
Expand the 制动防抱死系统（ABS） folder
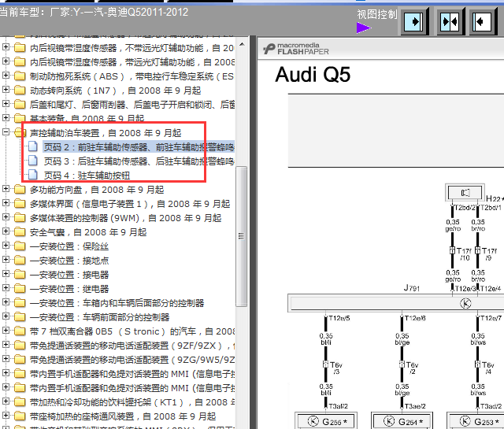point(6,76)
